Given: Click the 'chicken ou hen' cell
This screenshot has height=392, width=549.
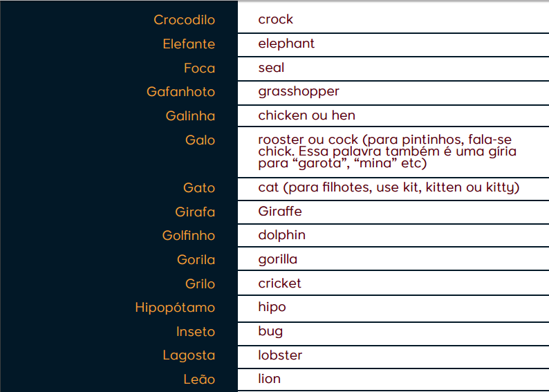Looking at the screenshot, I should click(x=306, y=115).
